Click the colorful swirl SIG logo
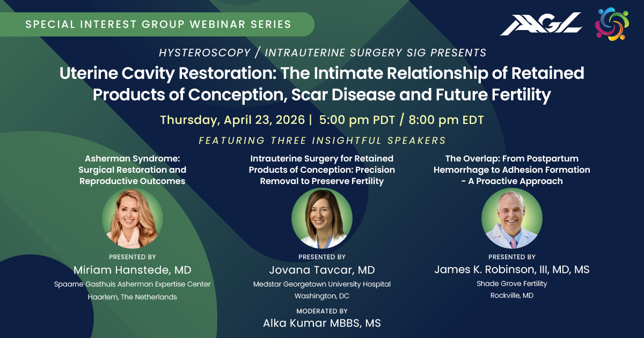The height and width of the screenshot is (338, 644). click(612, 24)
